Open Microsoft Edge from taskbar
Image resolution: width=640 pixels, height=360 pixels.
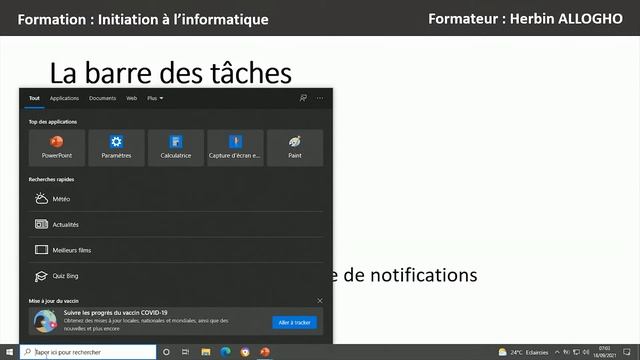[x=225, y=352]
